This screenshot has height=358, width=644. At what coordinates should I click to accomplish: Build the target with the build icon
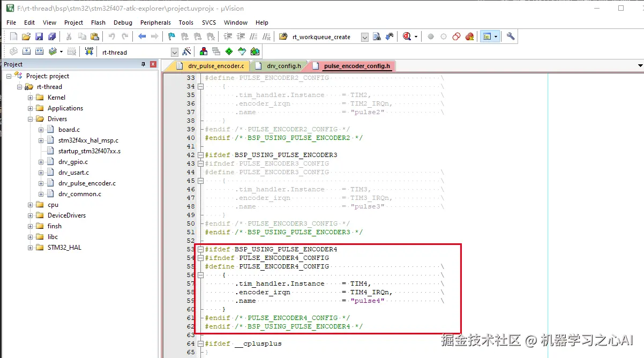(x=26, y=51)
